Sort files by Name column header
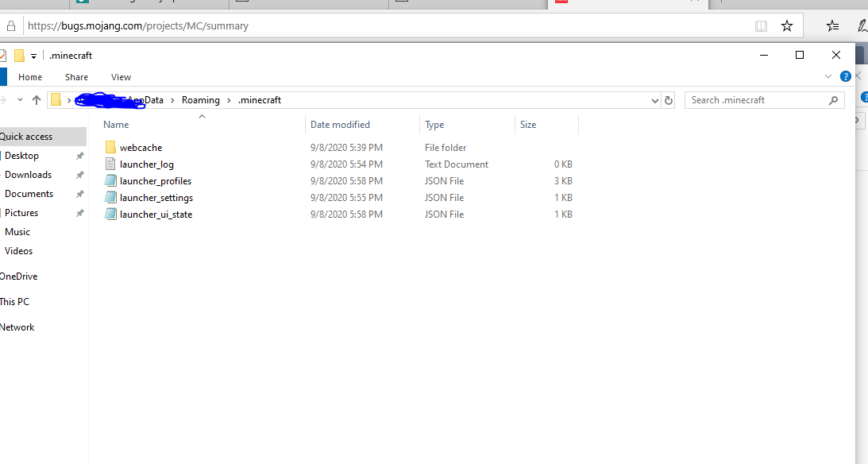Screen dimensions: 868x464 pos(203,125)
